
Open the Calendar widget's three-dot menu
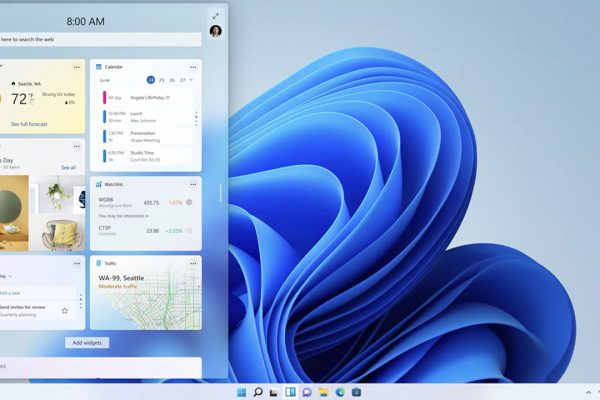point(193,67)
